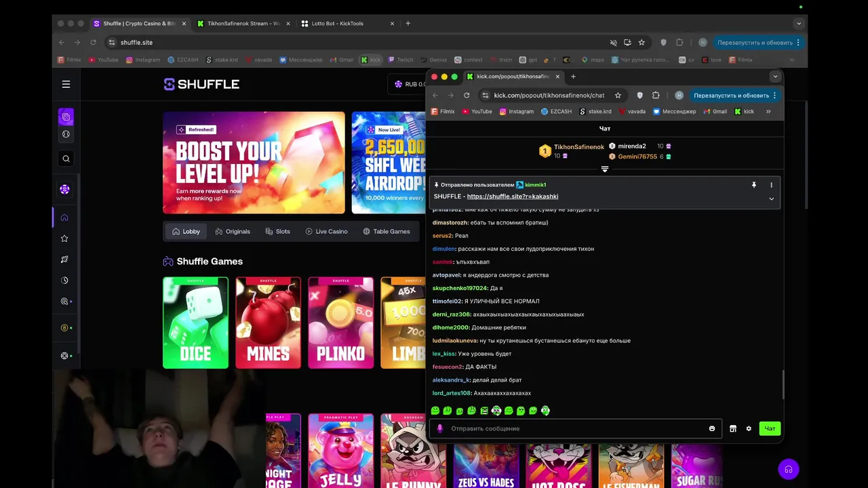This screenshot has height=488, width=868.
Task: Switch to the TikhonSafinenok Stream tab
Action: tap(243, 23)
